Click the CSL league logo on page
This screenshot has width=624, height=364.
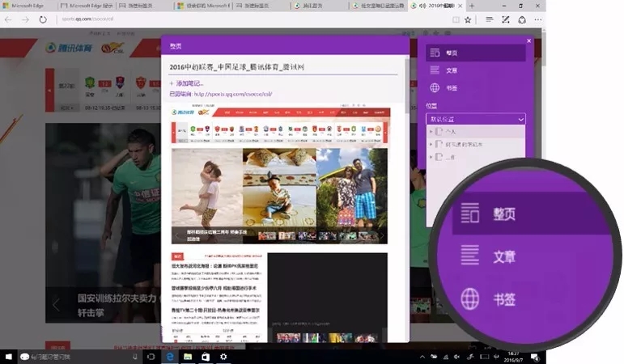pos(112,49)
